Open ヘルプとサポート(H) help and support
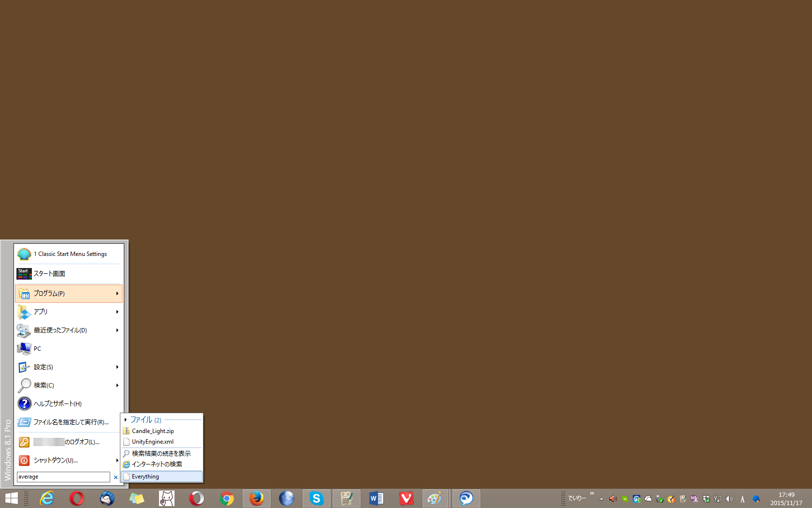The height and width of the screenshot is (508, 812). point(69,404)
